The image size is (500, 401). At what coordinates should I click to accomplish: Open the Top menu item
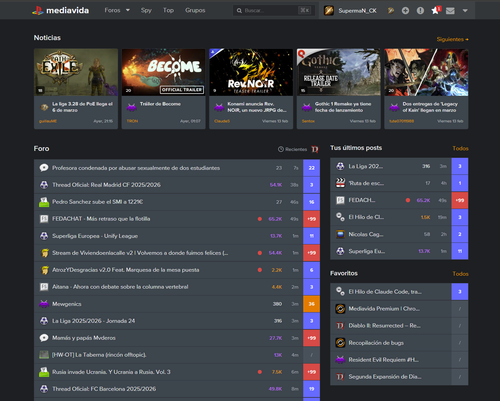click(168, 10)
